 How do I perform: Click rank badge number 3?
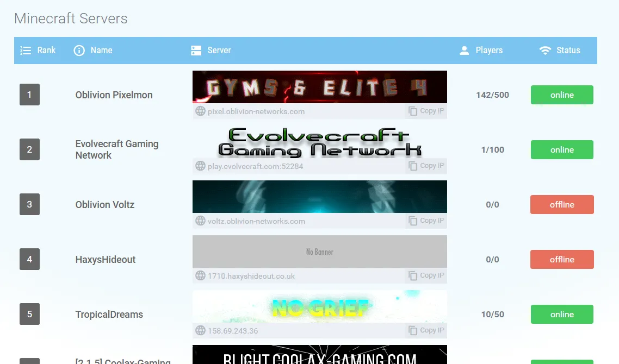tap(29, 204)
